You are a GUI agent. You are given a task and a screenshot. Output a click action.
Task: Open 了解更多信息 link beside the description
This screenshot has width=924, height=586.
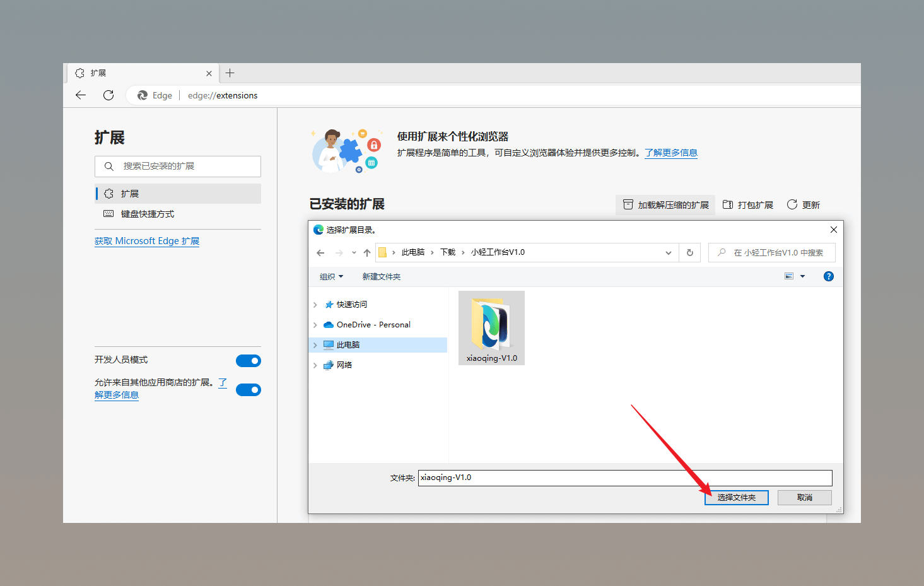[671, 153]
